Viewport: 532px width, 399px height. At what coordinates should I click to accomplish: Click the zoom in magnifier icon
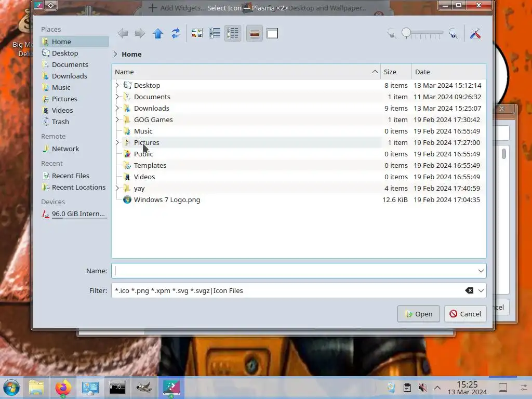tap(453, 33)
